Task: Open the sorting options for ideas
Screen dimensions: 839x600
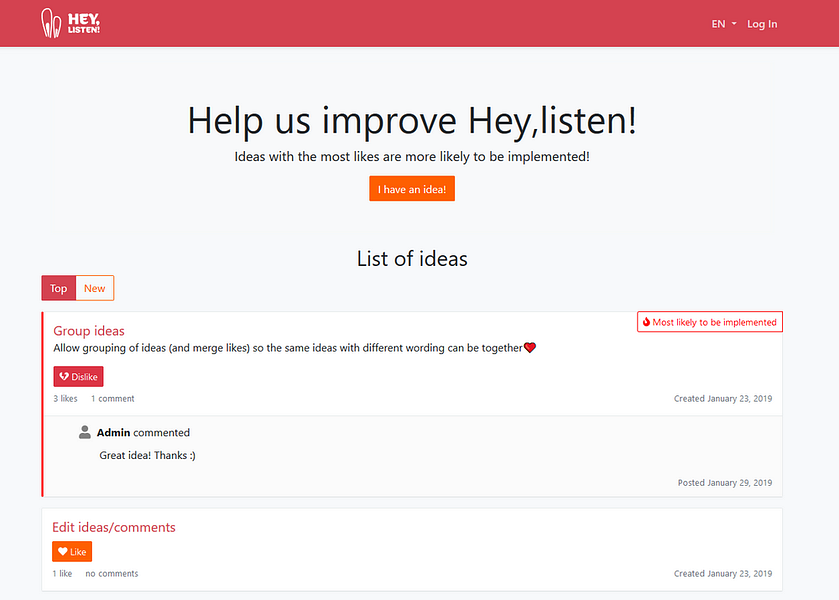Action: pos(77,288)
